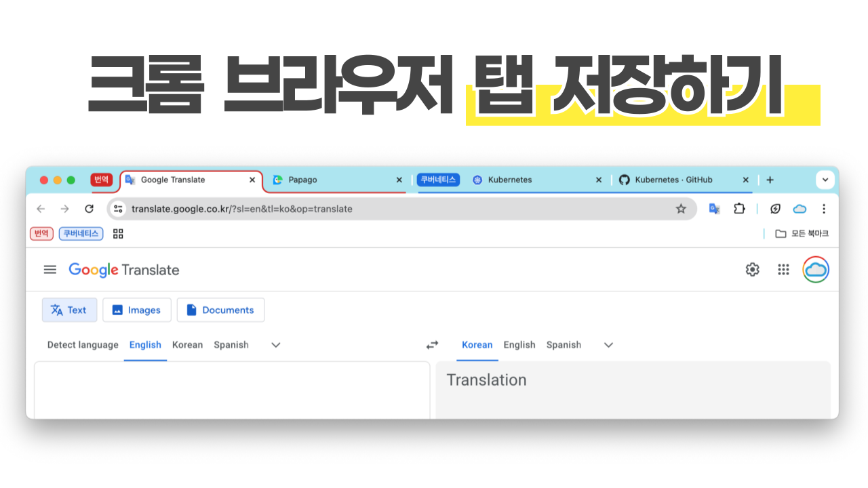Choose Korean as source language
868x488 pixels.
(187, 345)
